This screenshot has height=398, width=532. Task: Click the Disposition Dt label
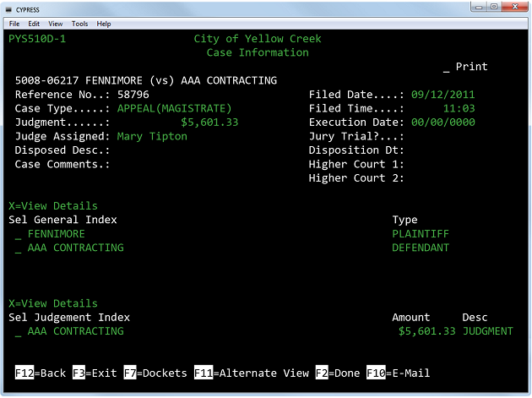point(356,150)
